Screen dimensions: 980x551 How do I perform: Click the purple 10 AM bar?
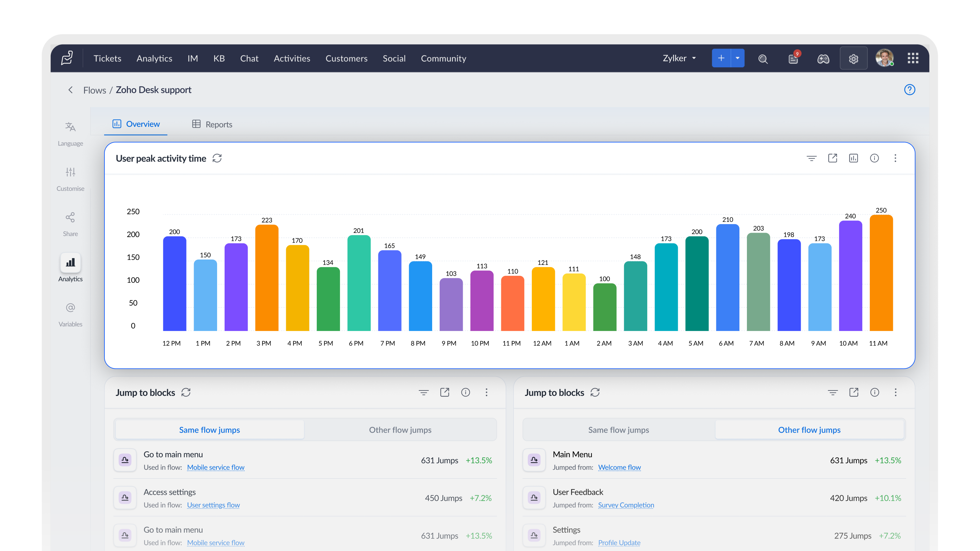pos(850,276)
